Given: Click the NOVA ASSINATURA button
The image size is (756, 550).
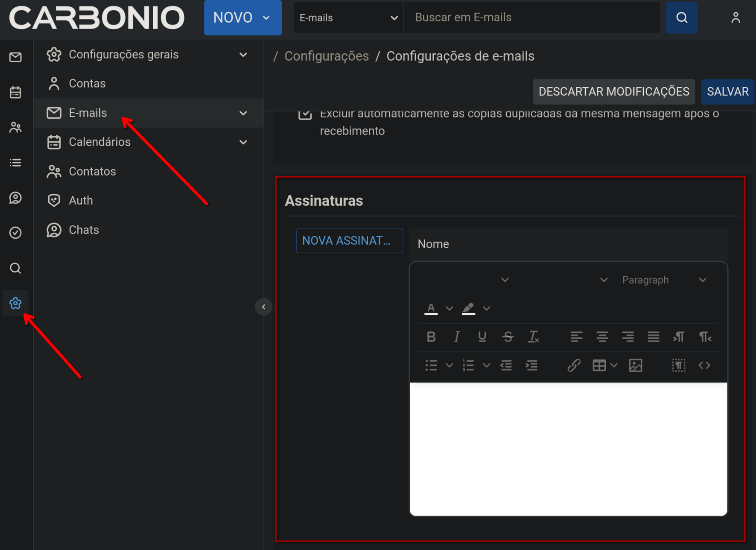Looking at the screenshot, I should coord(350,241).
